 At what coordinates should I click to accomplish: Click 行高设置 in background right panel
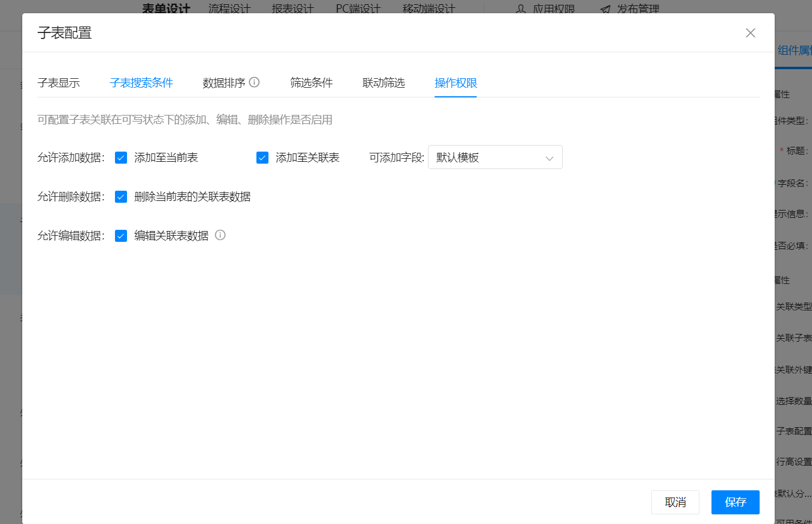tap(794, 462)
